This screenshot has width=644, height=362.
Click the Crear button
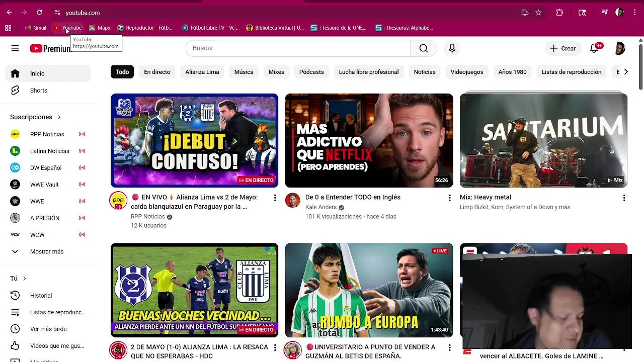pos(562,48)
